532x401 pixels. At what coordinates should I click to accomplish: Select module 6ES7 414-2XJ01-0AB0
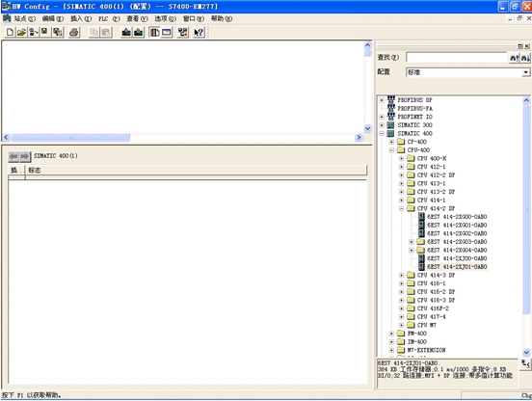pyautogui.click(x=457, y=267)
